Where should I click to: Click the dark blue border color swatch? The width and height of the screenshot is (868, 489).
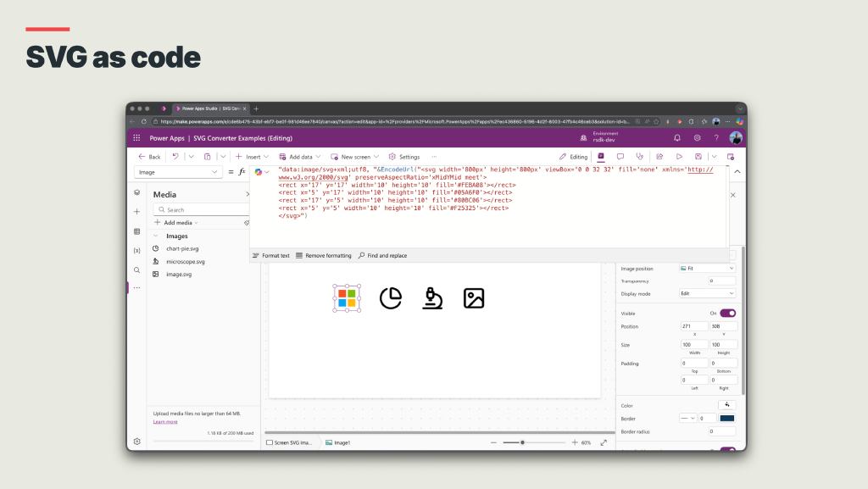coord(727,418)
